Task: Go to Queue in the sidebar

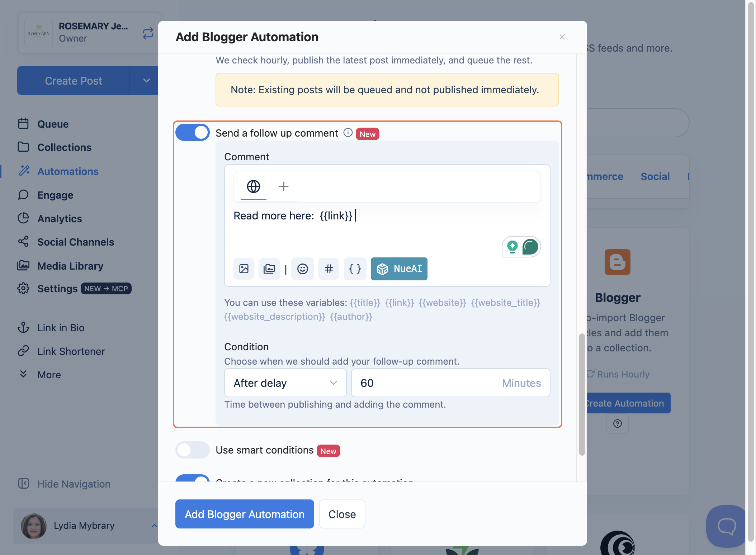Action: click(x=53, y=124)
